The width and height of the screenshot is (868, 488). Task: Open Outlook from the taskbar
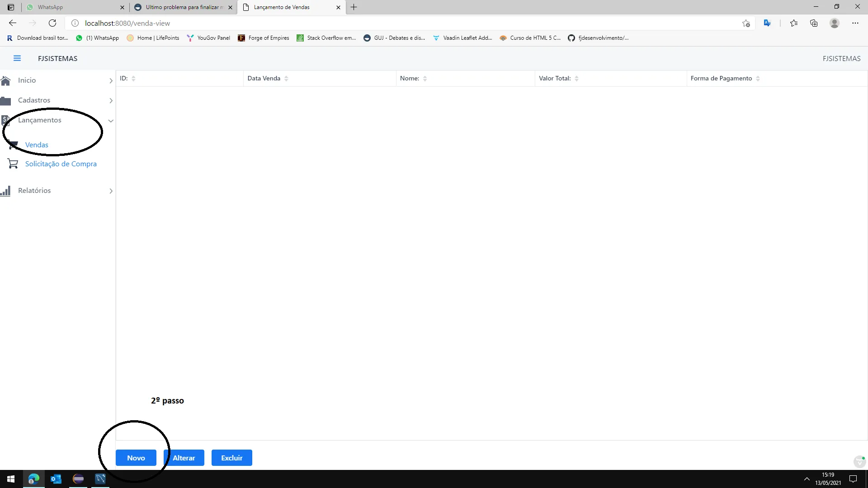point(56,479)
